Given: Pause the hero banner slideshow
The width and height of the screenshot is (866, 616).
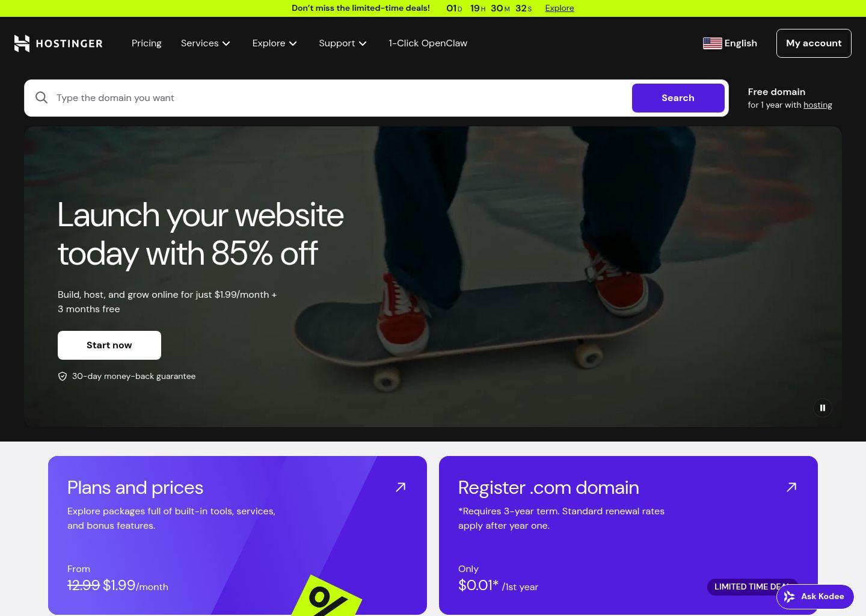Looking at the screenshot, I should pos(823,408).
